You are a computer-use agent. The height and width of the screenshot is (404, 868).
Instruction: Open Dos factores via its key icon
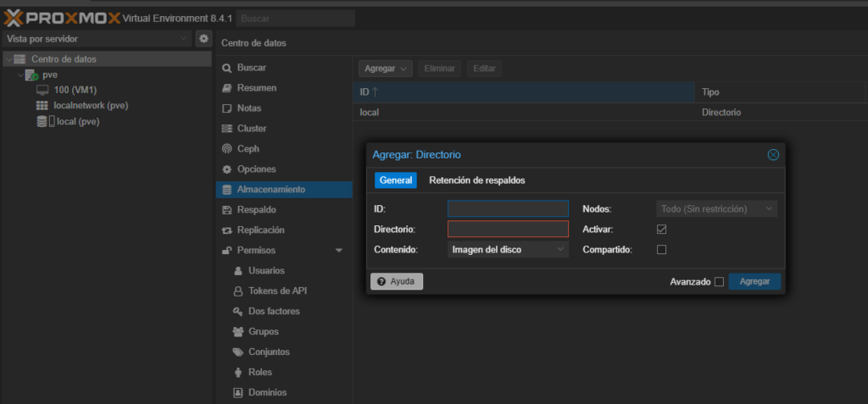[239, 312]
